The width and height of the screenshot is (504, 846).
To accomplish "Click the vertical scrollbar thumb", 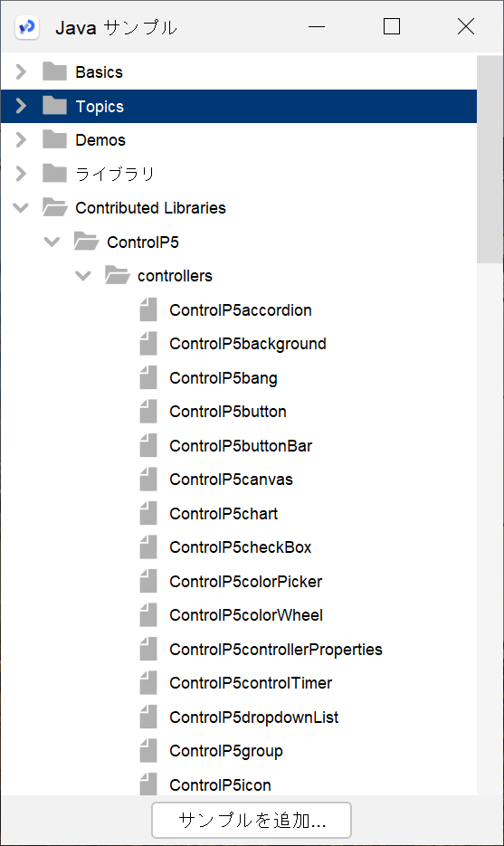I will point(490,159).
